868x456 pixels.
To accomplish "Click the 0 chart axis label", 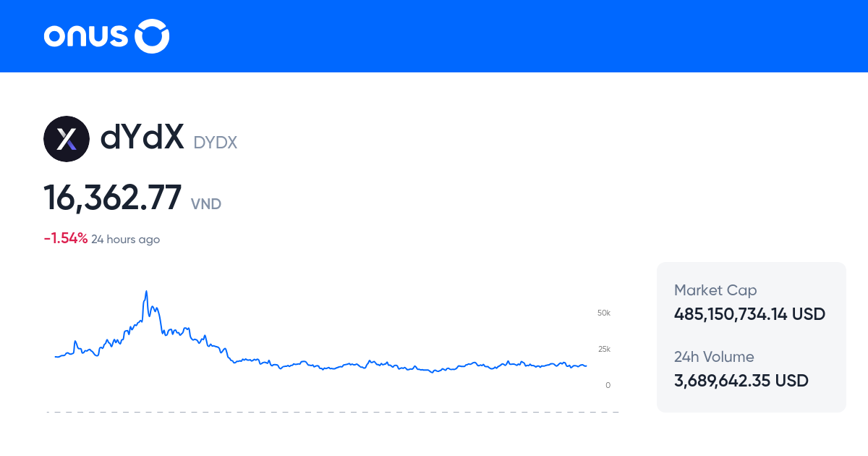I will 608,385.
